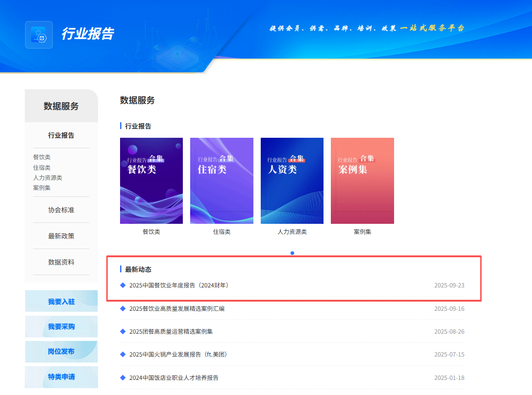Click the 行业报告 header logo icon

point(39,35)
